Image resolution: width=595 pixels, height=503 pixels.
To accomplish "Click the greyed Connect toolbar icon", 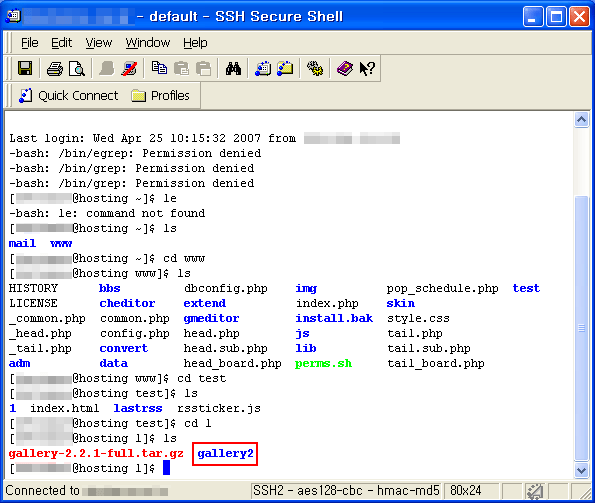I will 107,69.
